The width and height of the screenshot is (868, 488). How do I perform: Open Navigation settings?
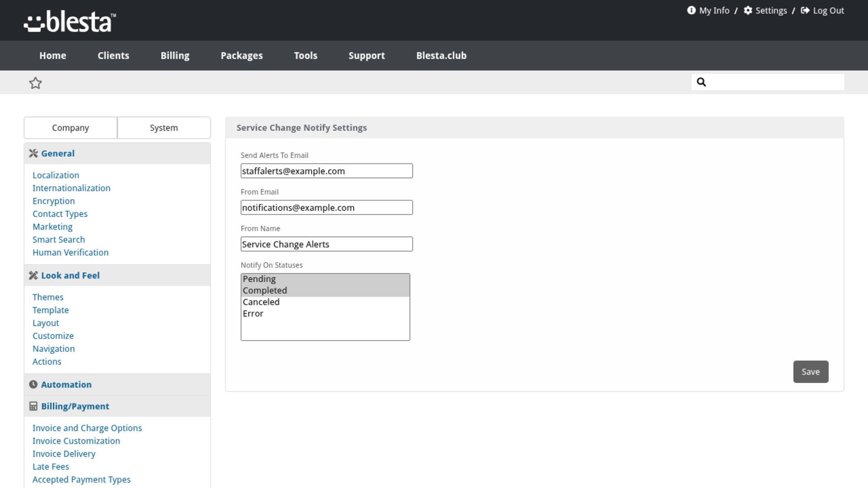[x=54, y=349]
